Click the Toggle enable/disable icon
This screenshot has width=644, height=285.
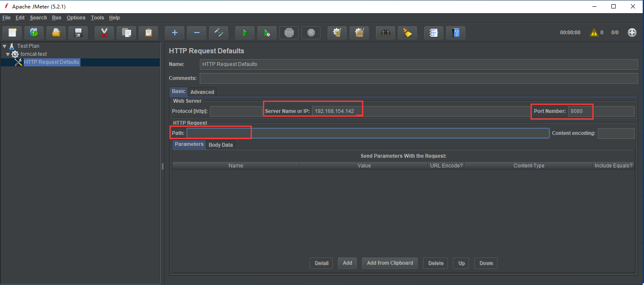(x=218, y=33)
